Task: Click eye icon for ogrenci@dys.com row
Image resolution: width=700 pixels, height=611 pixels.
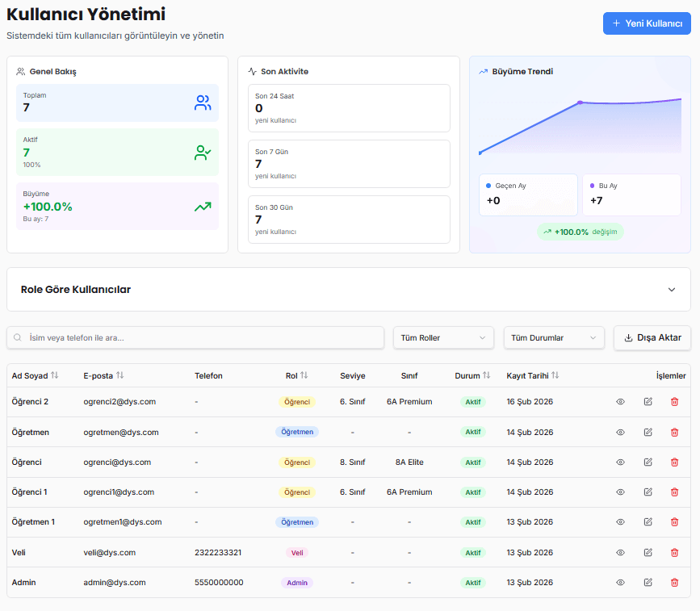Action: [620, 462]
